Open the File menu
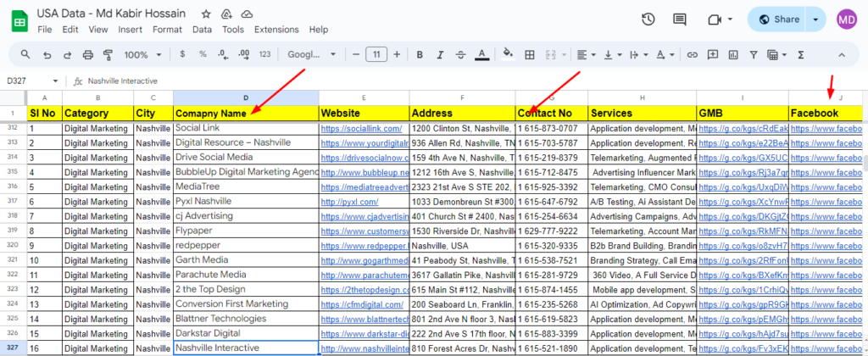The width and height of the screenshot is (868, 356). click(45, 30)
